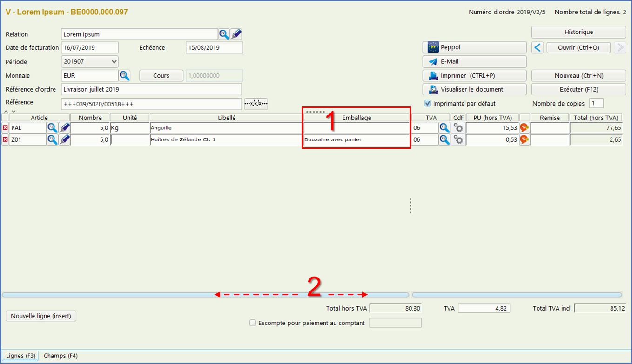
Task: Click the Monnaie field showing EUR
Action: tap(90, 75)
